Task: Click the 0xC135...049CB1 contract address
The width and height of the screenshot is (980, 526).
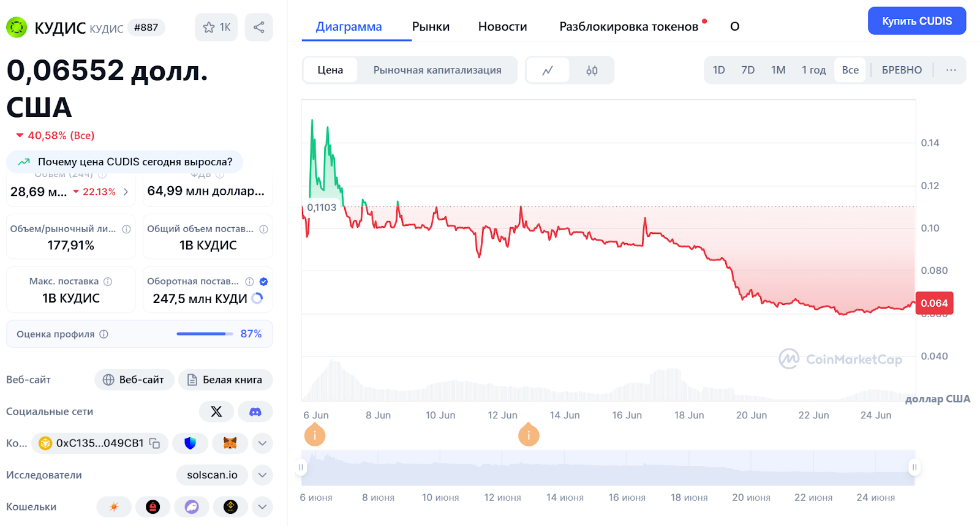Action: click(100, 443)
